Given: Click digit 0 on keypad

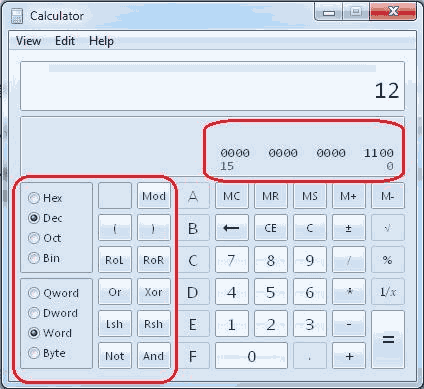Looking at the screenshot, I should click(x=251, y=356).
